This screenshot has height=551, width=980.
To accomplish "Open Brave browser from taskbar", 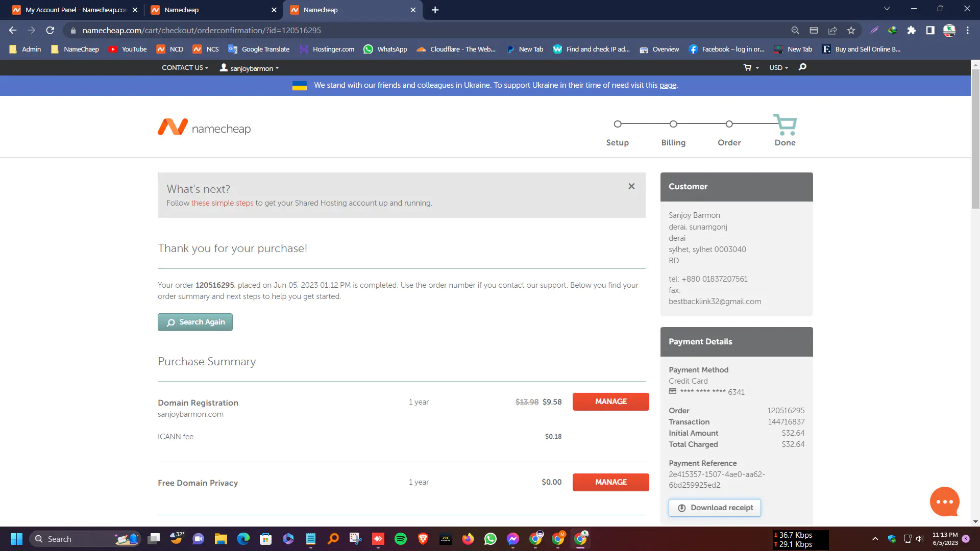I will tap(423, 539).
